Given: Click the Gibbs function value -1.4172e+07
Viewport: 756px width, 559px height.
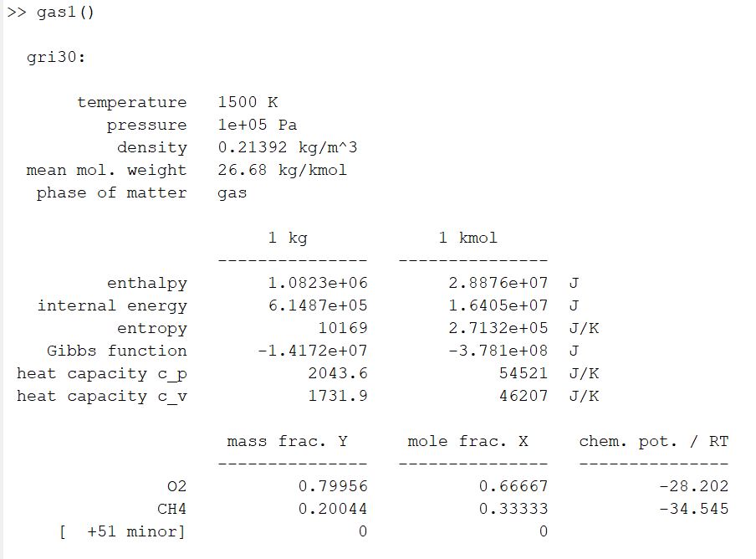Looking at the screenshot, I should 313,351.
